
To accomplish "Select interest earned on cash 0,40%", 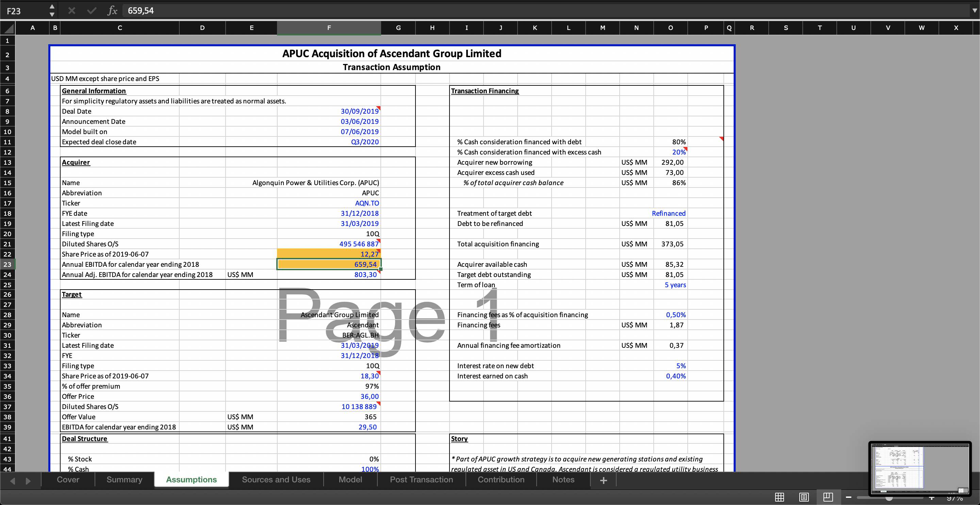I will (671, 376).
